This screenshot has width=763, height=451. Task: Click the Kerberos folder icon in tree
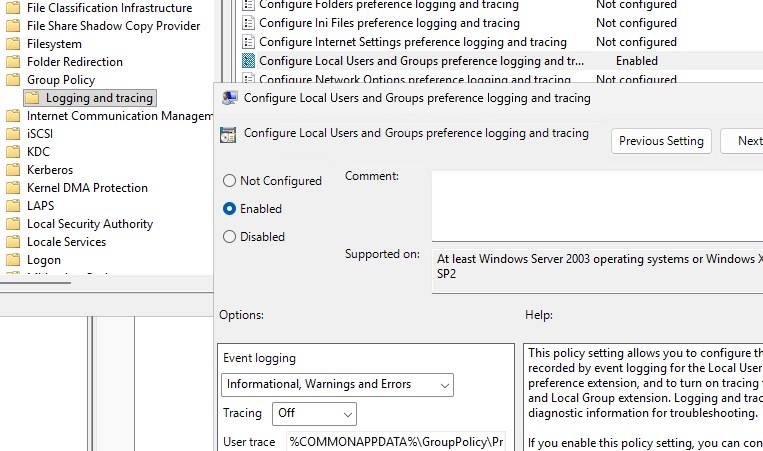click(13, 170)
